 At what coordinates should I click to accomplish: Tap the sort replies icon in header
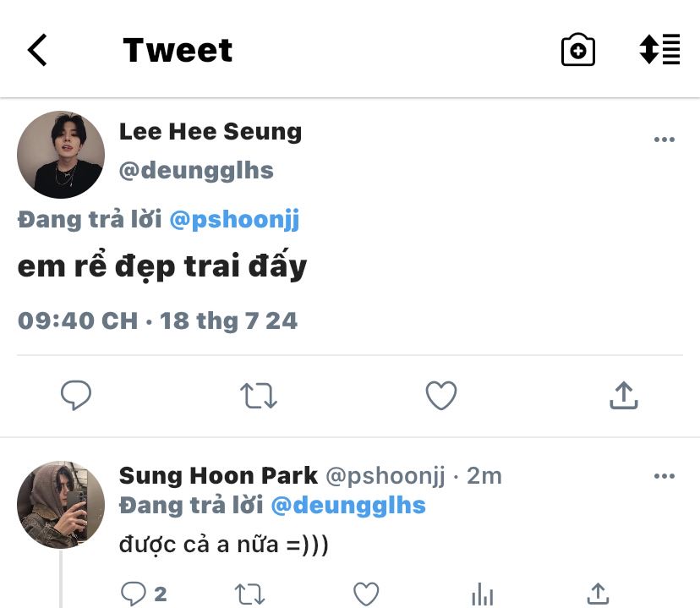[659, 51]
